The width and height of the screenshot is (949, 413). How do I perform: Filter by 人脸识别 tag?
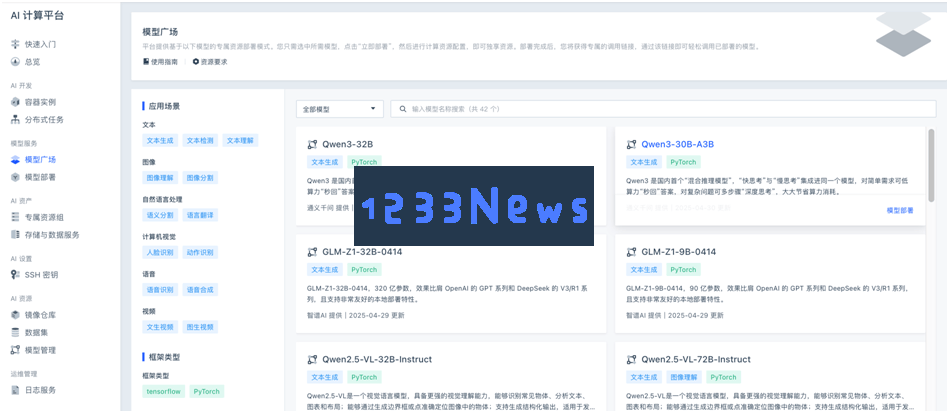tap(160, 253)
